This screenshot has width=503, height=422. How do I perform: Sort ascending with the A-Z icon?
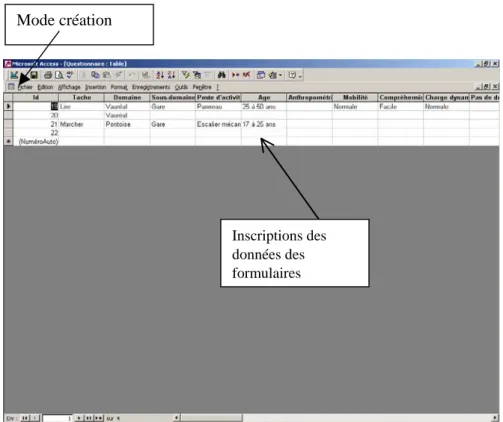[x=160, y=75]
